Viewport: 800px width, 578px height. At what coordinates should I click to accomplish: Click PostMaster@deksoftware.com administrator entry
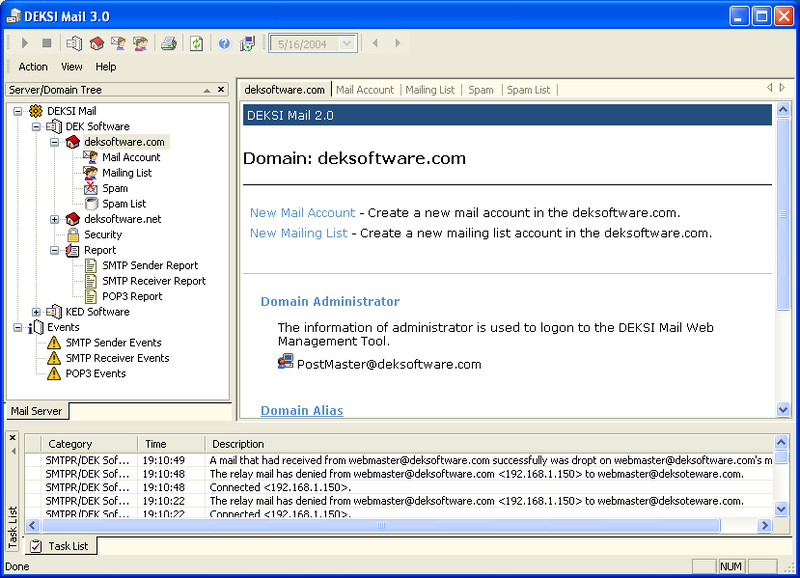coord(389,364)
